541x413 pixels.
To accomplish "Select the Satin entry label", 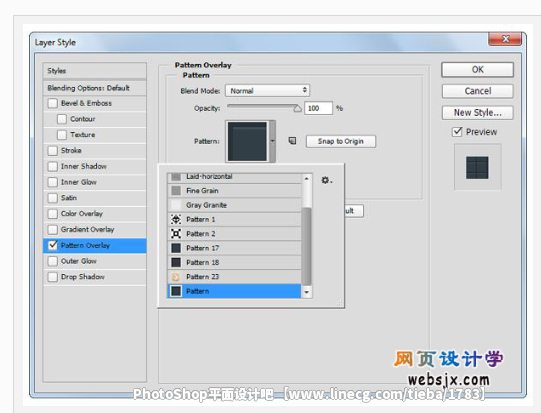I will click(69, 198).
